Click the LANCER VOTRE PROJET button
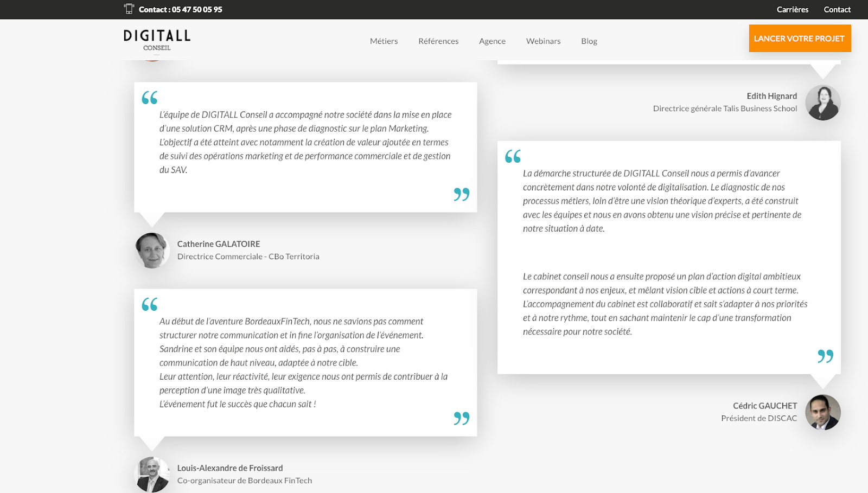Screen dimensions: 868x493 [799, 38]
